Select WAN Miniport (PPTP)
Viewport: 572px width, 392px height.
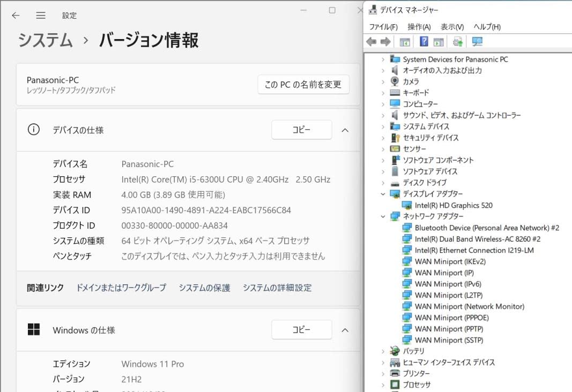pyautogui.click(x=449, y=329)
